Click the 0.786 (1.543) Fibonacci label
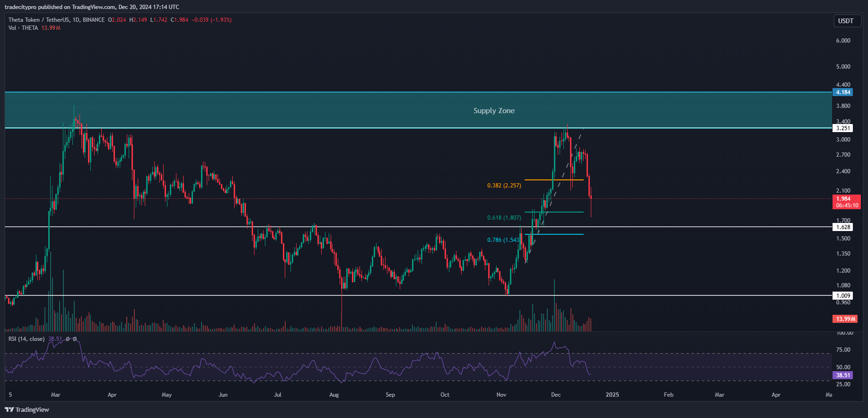This screenshot has width=868, height=418. (x=503, y=240)
